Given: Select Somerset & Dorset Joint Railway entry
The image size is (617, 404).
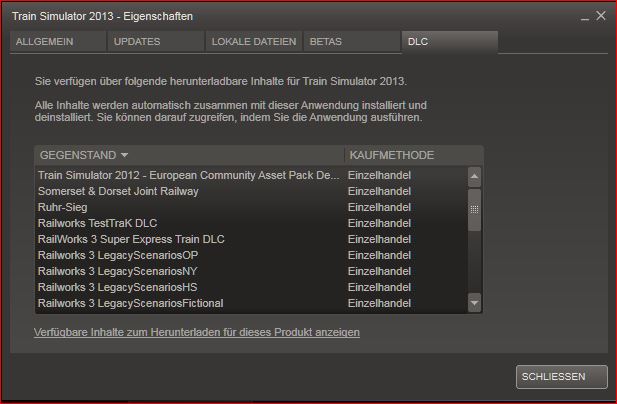Looking at the screenshot, I should click(251, 192).
